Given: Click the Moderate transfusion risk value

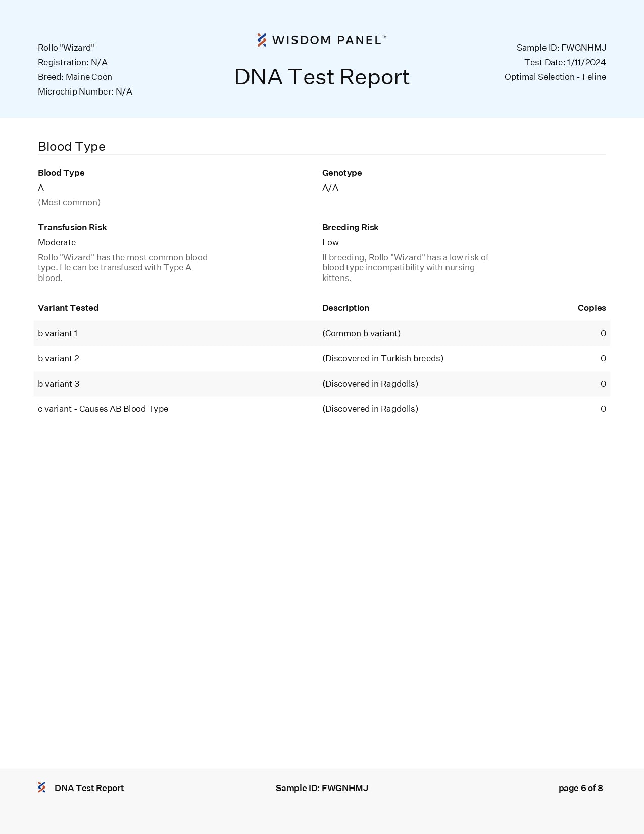Looking at the screenshot, I should coord(57,242).
